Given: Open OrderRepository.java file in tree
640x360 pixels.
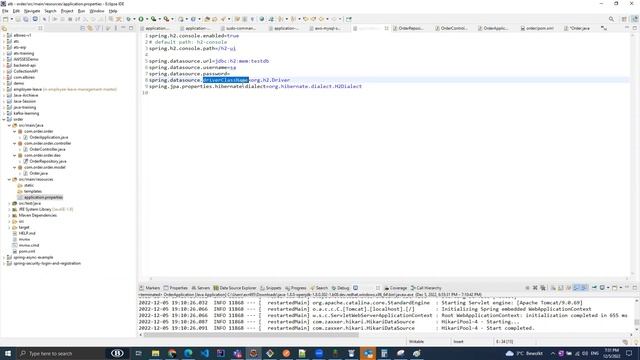Looking at the screenshot, I should [x=48, y=161].
